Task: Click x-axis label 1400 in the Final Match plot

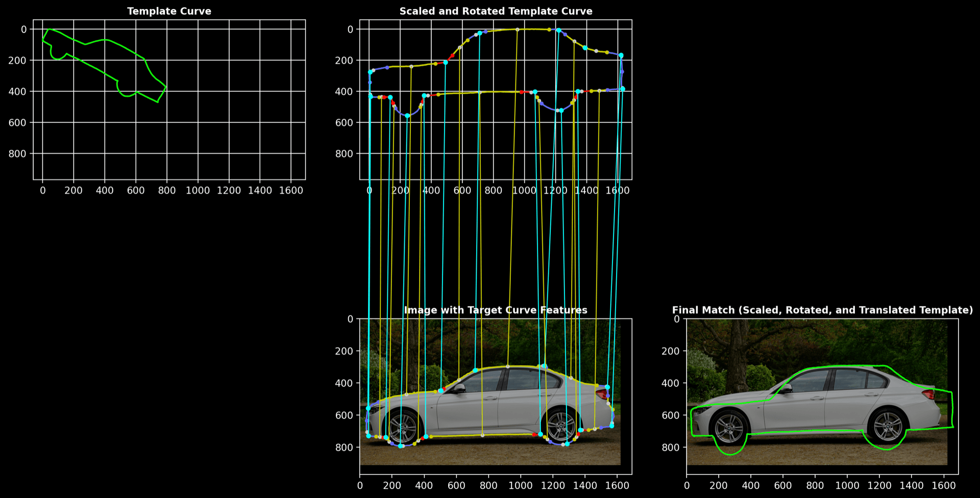Action: 912,485
